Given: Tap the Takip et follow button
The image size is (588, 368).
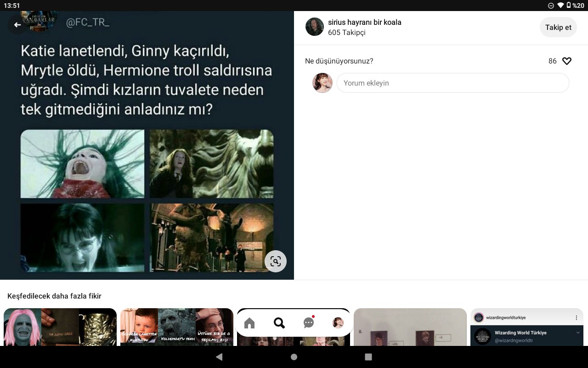Looking at the screenshot, I should [558, 27].
